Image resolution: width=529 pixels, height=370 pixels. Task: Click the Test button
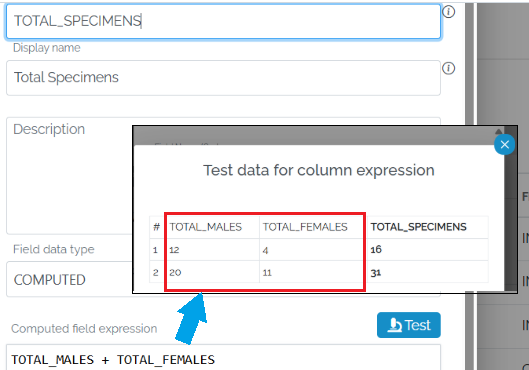409,325
